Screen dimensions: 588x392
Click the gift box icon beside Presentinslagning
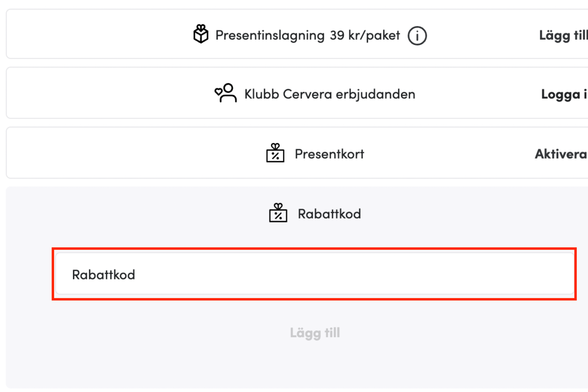(201, 34)
